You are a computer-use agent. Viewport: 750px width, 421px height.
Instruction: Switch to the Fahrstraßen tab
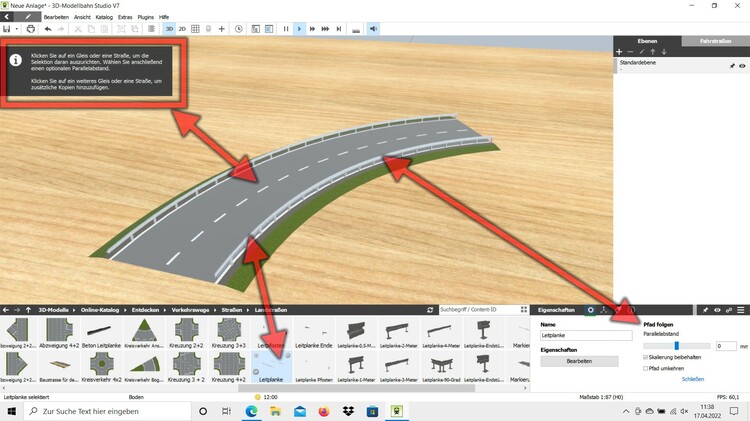715,41
